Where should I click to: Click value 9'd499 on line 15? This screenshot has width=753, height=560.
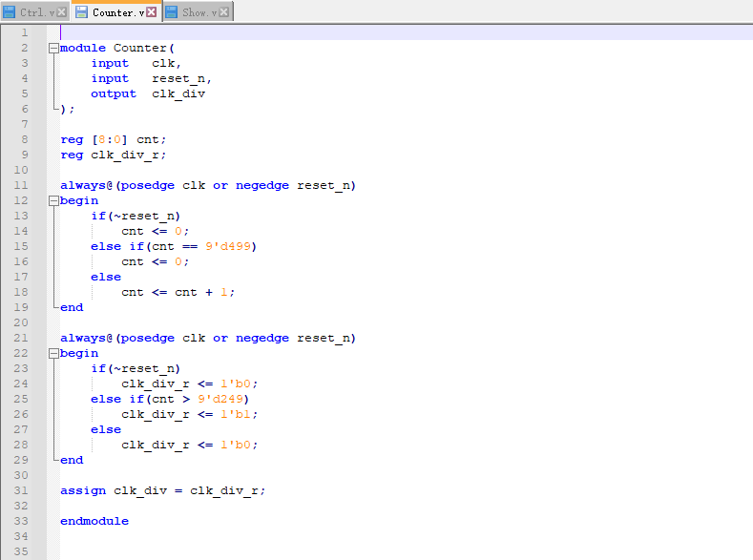pyautogui.click(x=228, y=247)
